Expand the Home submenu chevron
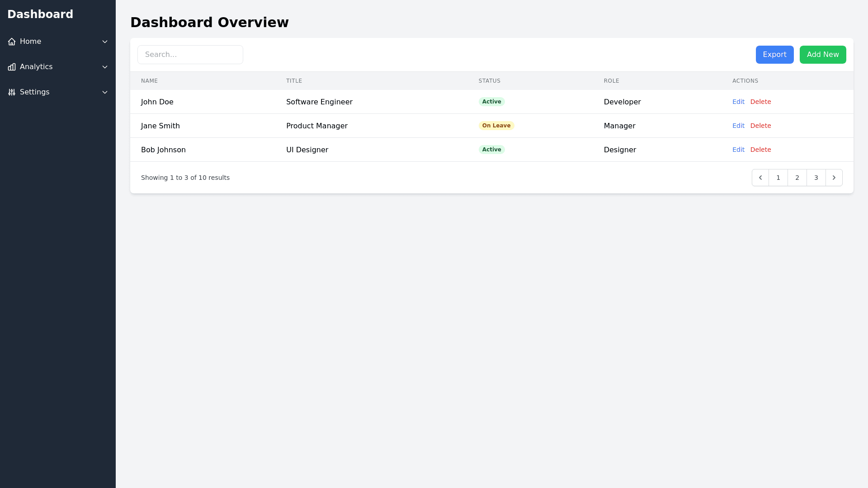 [105, 41]
